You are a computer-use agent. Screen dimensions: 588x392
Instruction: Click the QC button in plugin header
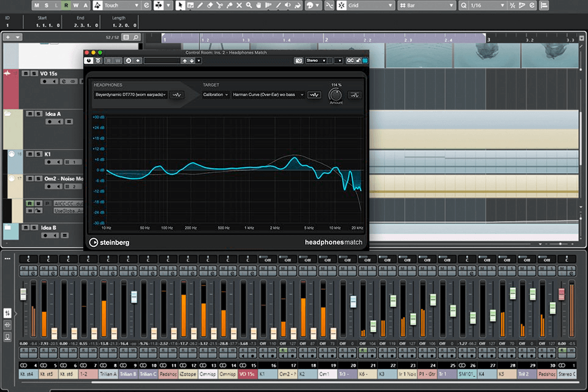click(350, 61)
